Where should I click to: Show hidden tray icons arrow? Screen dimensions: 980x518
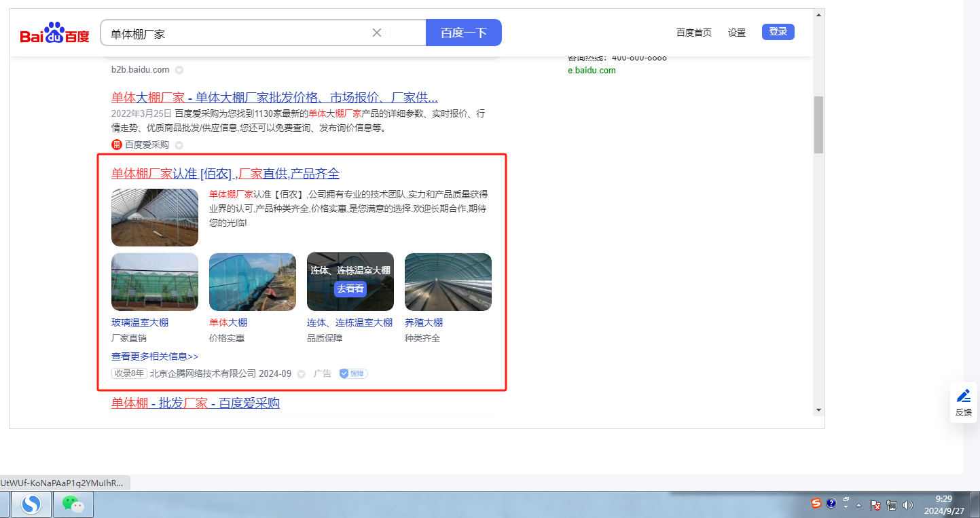[859, 505]
